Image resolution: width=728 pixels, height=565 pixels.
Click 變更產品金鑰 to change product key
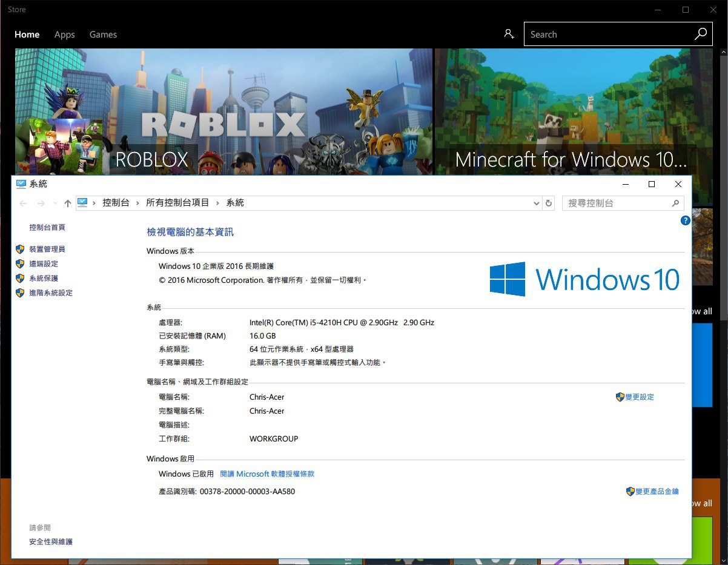[657, 492]
